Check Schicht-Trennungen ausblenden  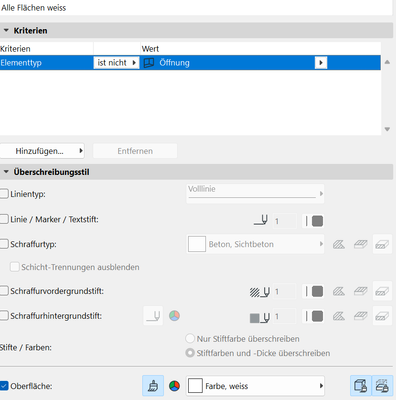[15, 267]
